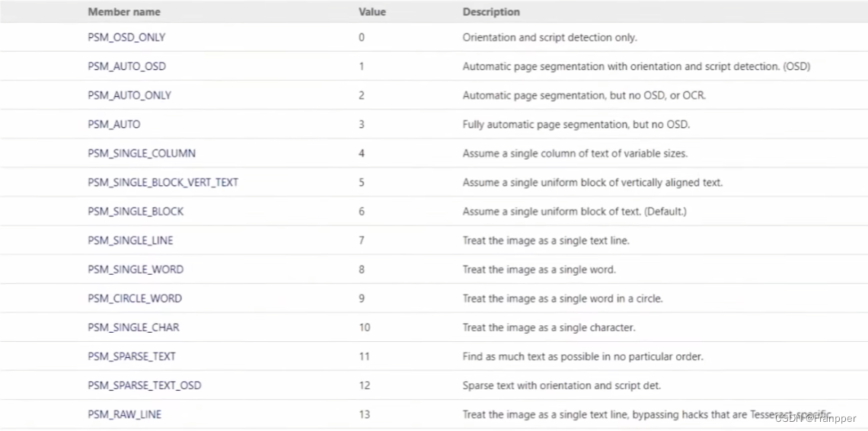The image size is (868, 431).
Task: Click the value 13 cell
Action: click(x=364, y=414)
